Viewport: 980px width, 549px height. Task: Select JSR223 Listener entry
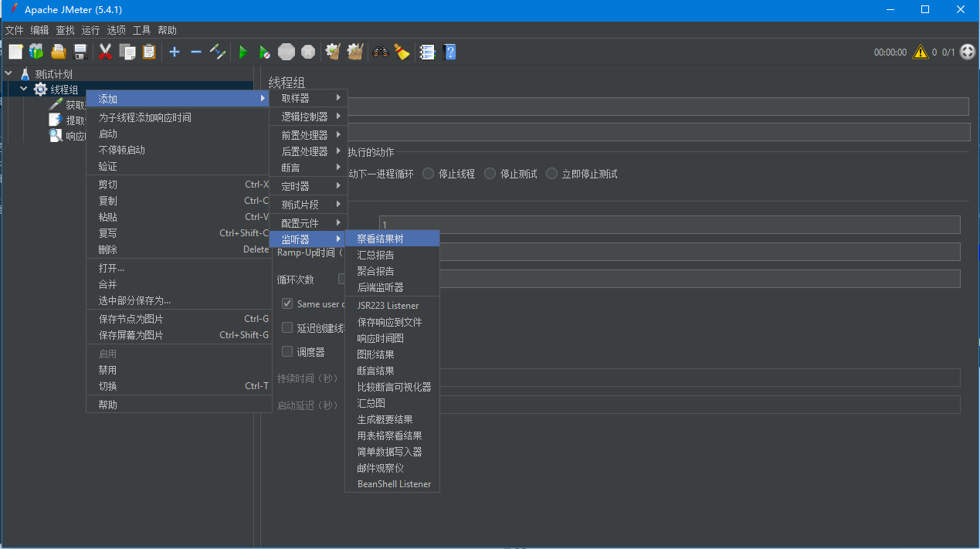coord(392,306)
